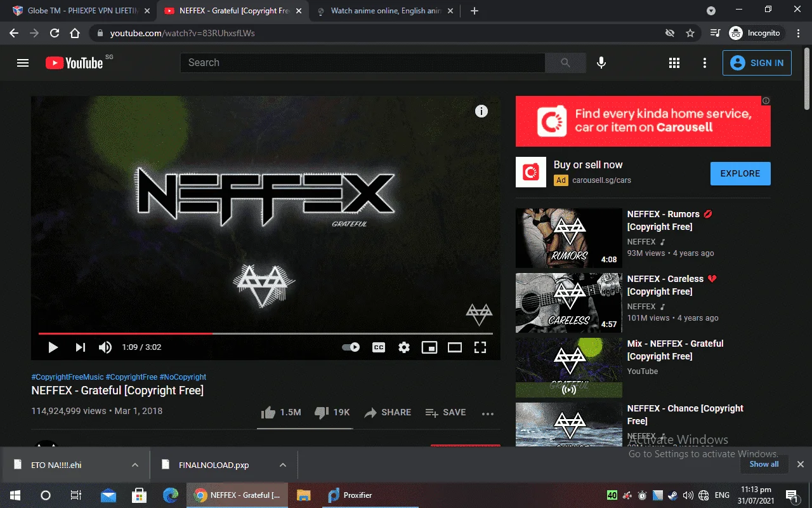Open the YouTube apps grid
The image size is (812, 508).
pos(674,63)
